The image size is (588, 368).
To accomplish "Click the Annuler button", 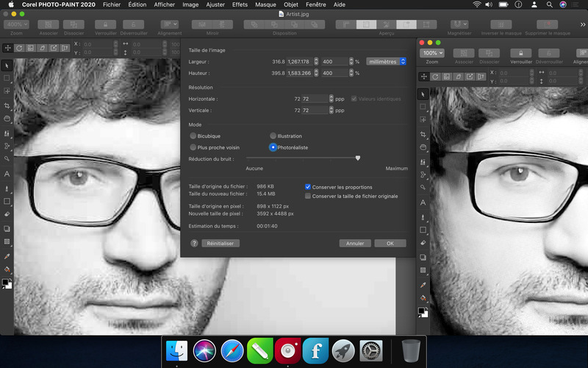I will pos(355,244).
